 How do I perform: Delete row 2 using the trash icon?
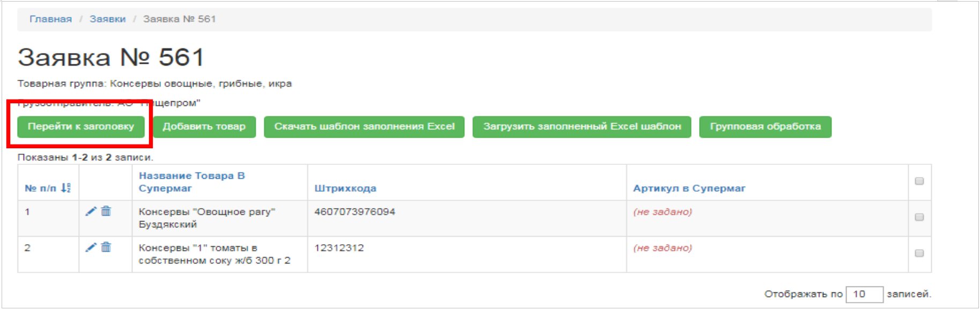tap(106, 247)
